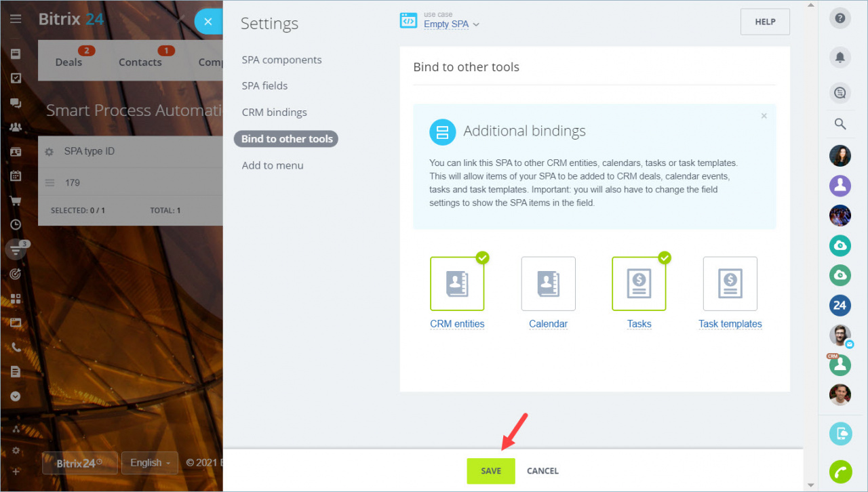Open SPA use case code icon
868x492 pixels.
pyautogui.click(x=409, y=21)
